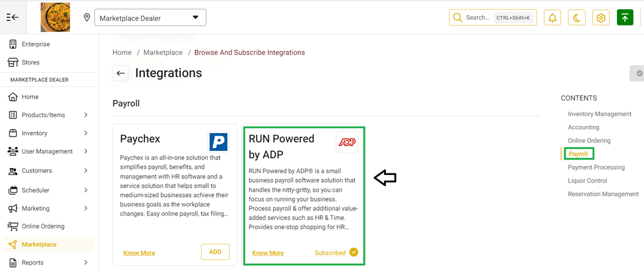Open notifications with the bell icon
Image resolution: width=644 pixels, height=271 pixels.
click(552, 18)
